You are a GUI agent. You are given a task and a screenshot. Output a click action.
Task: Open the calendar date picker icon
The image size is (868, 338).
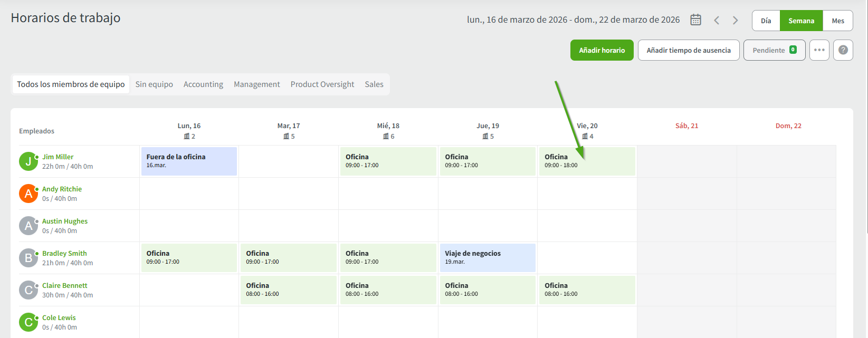(695, 20)
